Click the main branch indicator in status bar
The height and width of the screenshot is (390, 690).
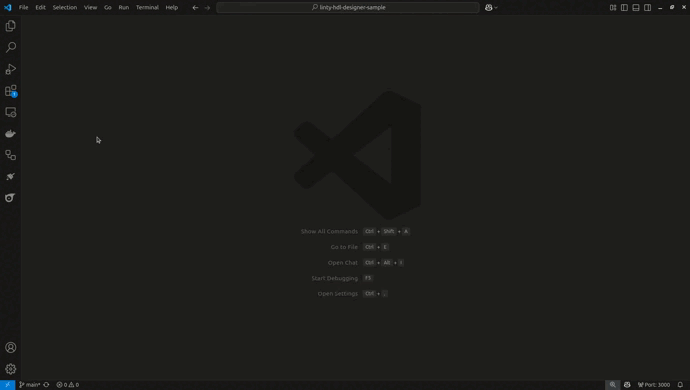[x=29, y=385]
